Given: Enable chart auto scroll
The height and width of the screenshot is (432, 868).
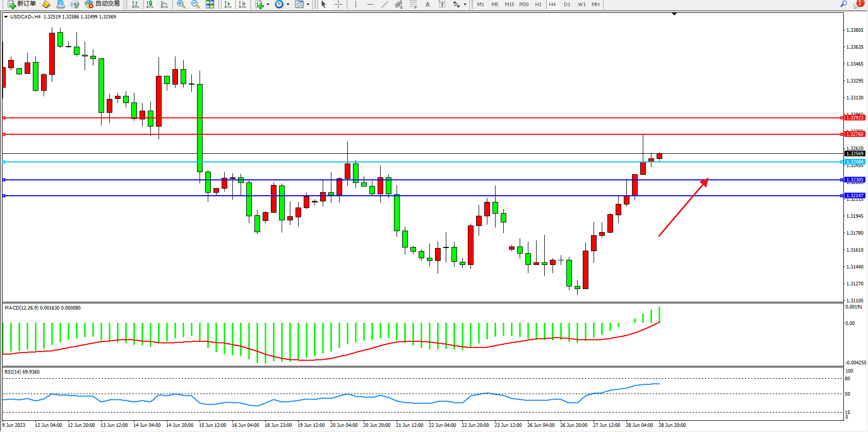Looking at the screenshot, I should (228, 5).
